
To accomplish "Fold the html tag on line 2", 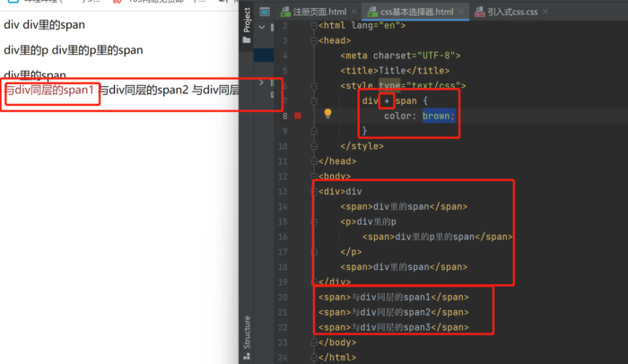I will [x=314, y=26].
